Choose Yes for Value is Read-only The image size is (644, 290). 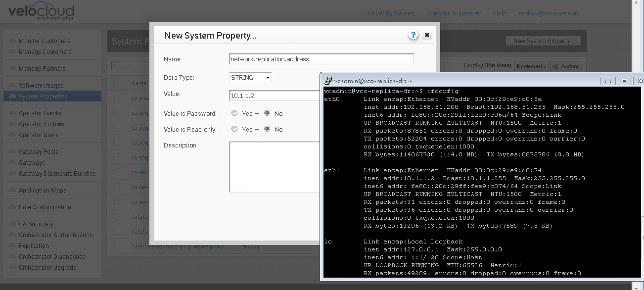coord(234,129)
